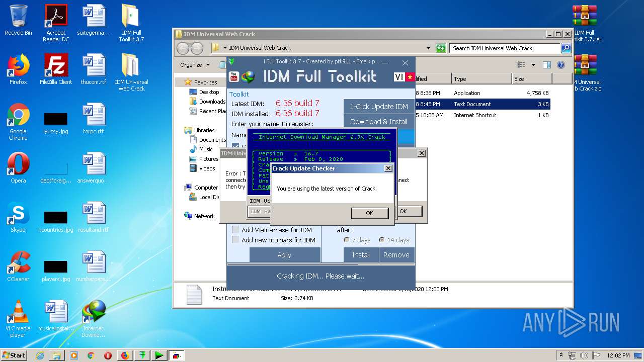Viewport: 644px width, 362px height.
Task: Select lyricsy.jpg desktop image file
Action: click(56, 122)
